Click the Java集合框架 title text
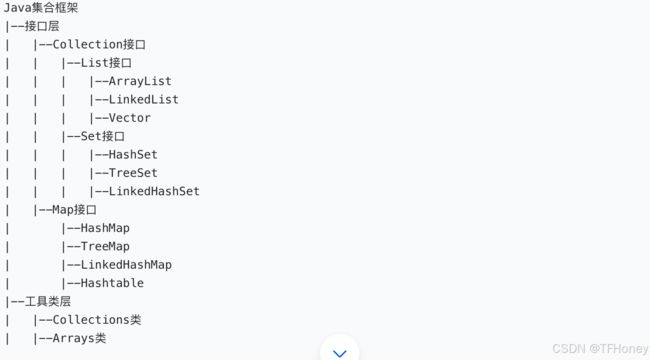 pos(41,7)
